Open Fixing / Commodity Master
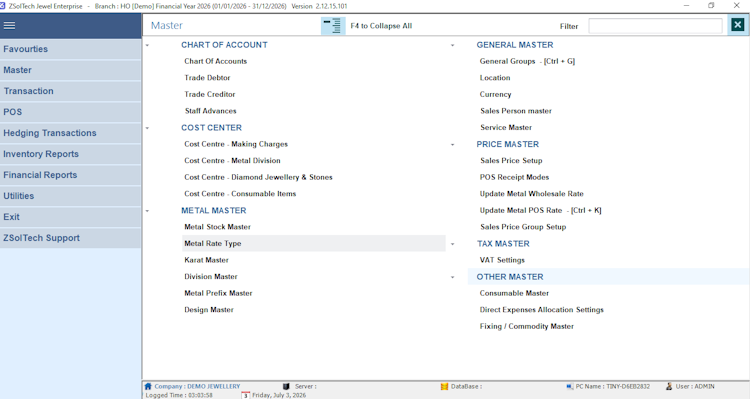 point(527,326)
